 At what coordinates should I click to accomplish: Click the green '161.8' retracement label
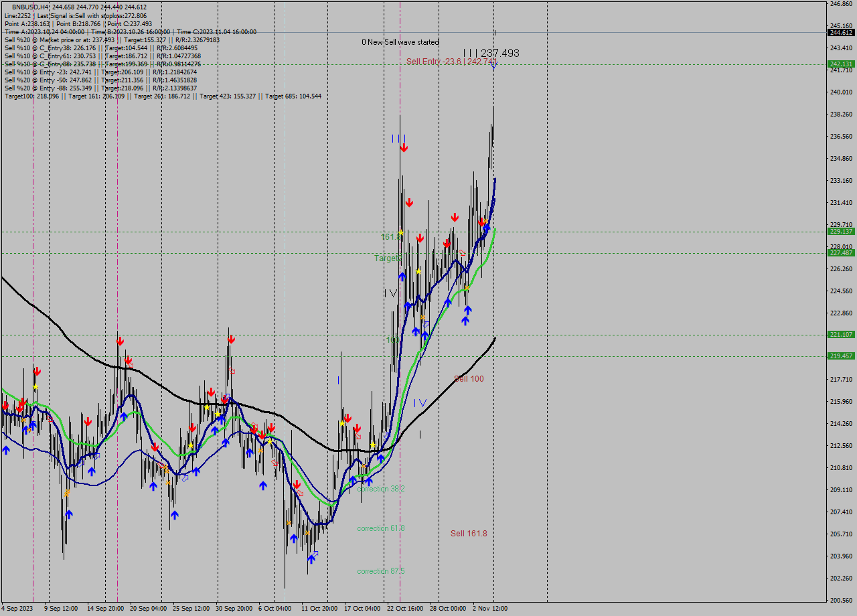(390, 236)
